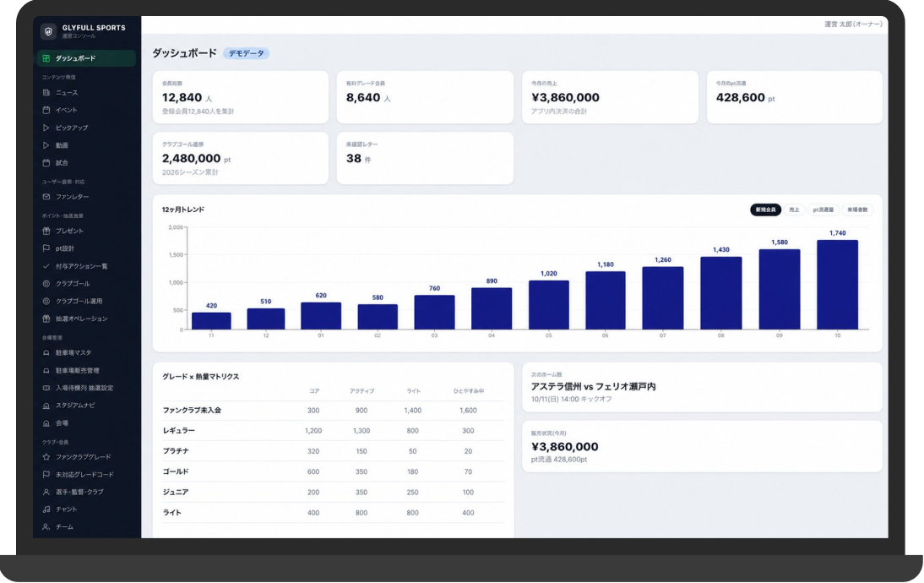Click the 入場待機列 抽選設定 ticket icon
This screenshot has width=924, height=583.
[x=46, y=388]
